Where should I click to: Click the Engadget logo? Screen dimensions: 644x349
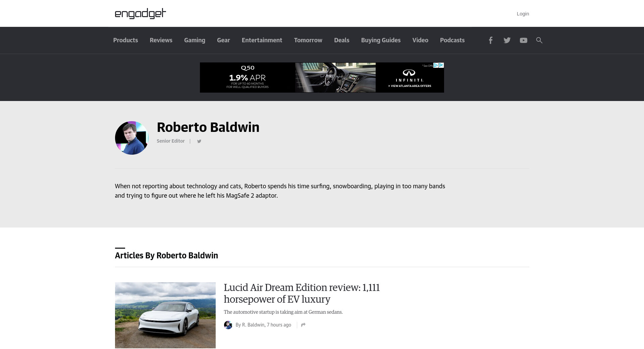coord(140,13)
